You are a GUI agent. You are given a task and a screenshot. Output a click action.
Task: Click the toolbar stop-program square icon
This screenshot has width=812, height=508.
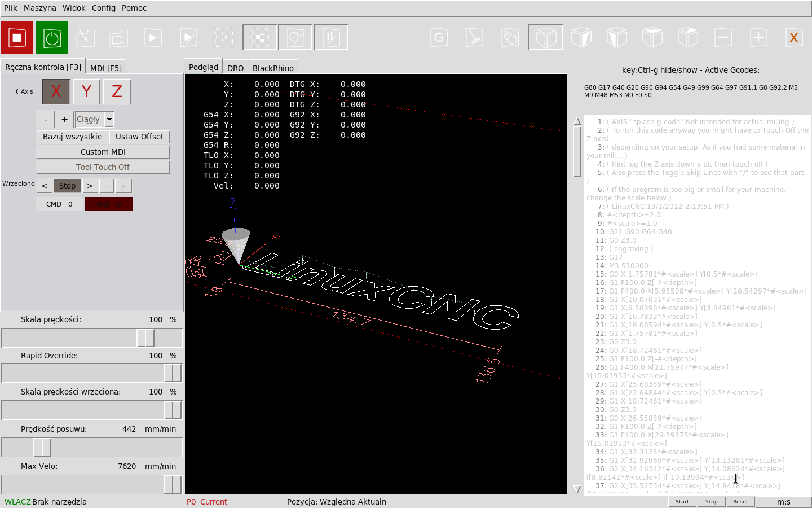pos(260,38)
